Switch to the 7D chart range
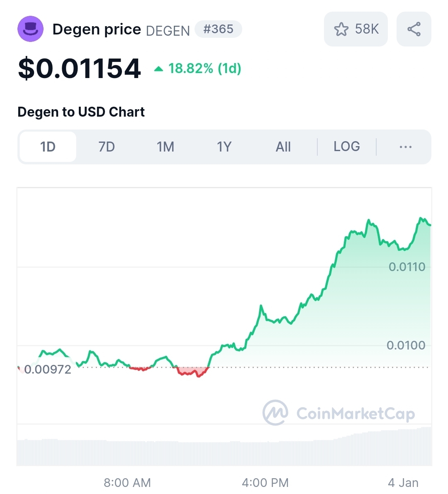Viewport: 448px width, 494px height. point(107,147)
